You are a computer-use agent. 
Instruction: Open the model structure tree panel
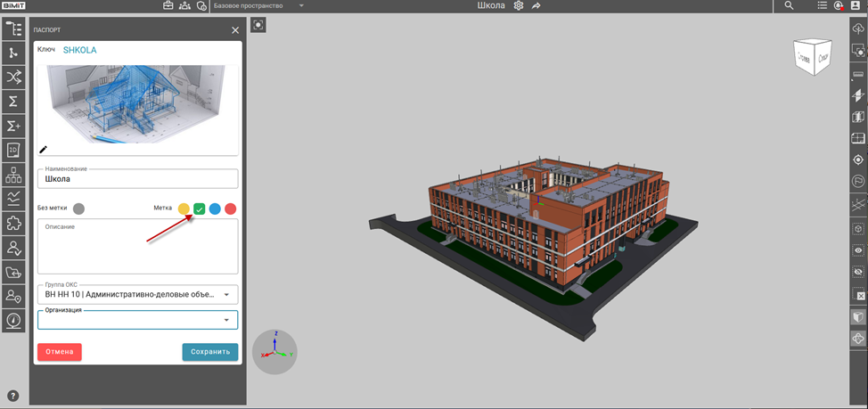click(x=13, y=29)
